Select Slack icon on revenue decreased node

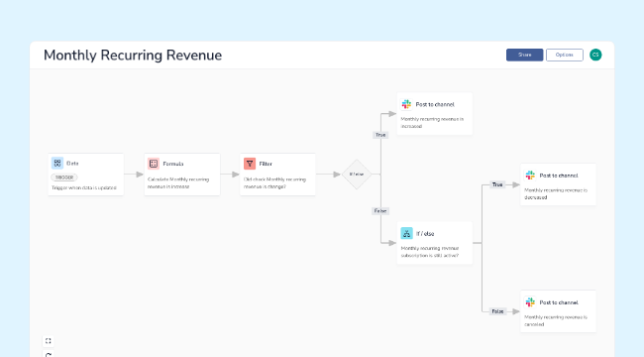click(x=530, y=176)
